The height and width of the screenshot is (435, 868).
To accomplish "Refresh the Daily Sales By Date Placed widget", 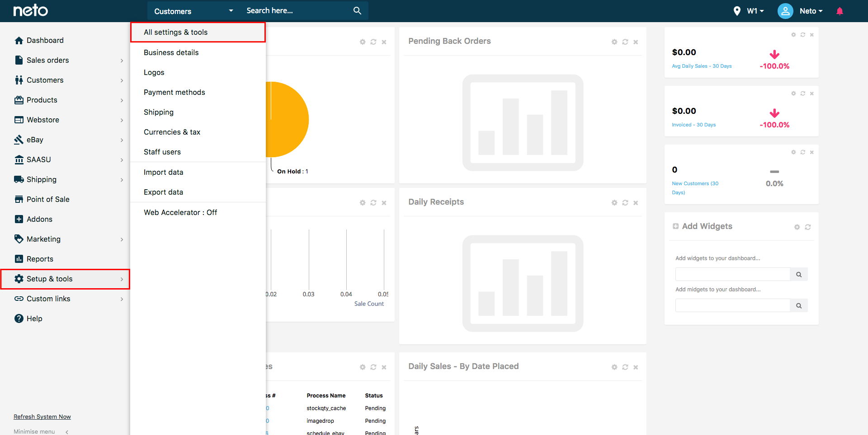I will coord(625,367).
